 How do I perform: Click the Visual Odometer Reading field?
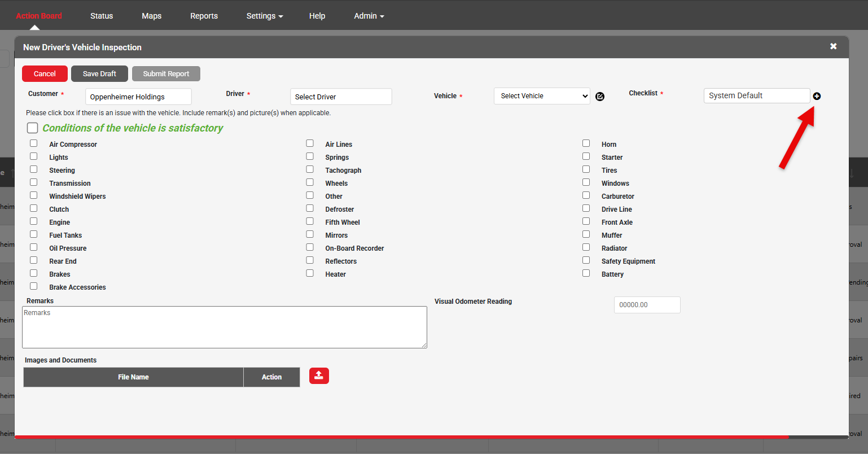(647, 305)
